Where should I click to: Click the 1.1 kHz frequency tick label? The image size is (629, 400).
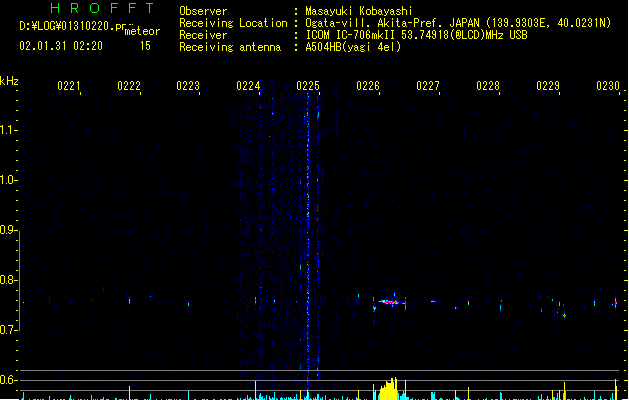[7, 130]
